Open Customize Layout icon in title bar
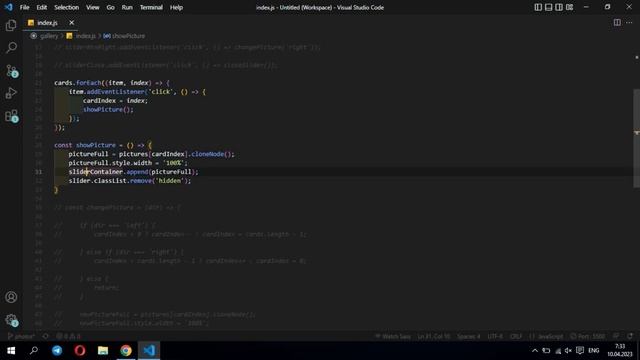 pos(569,7)
